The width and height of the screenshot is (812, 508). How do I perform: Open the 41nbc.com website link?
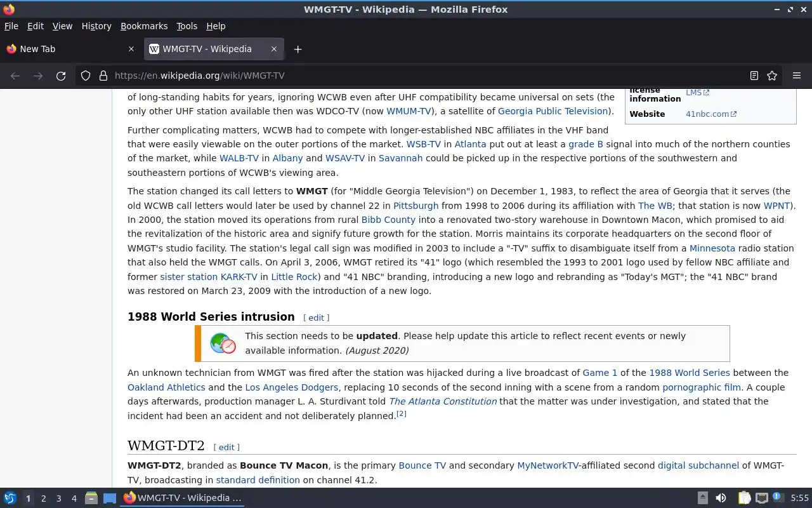click(x=711, y=114)
